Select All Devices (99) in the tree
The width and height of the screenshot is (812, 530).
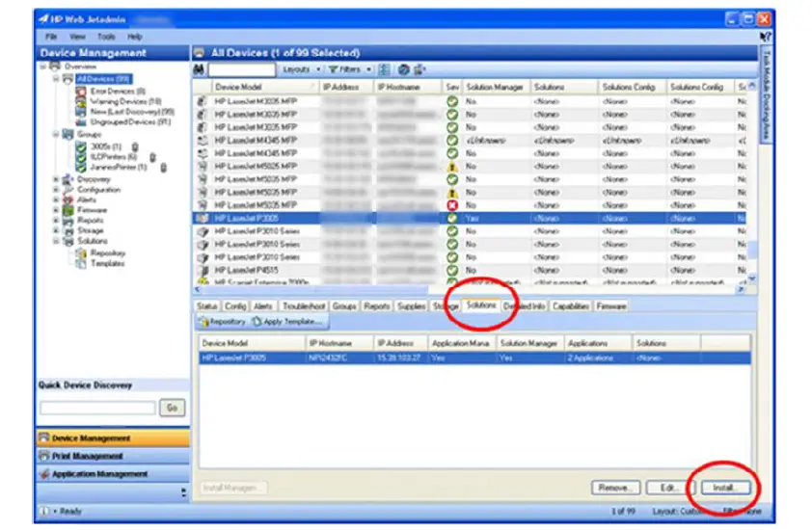point(103,79)
